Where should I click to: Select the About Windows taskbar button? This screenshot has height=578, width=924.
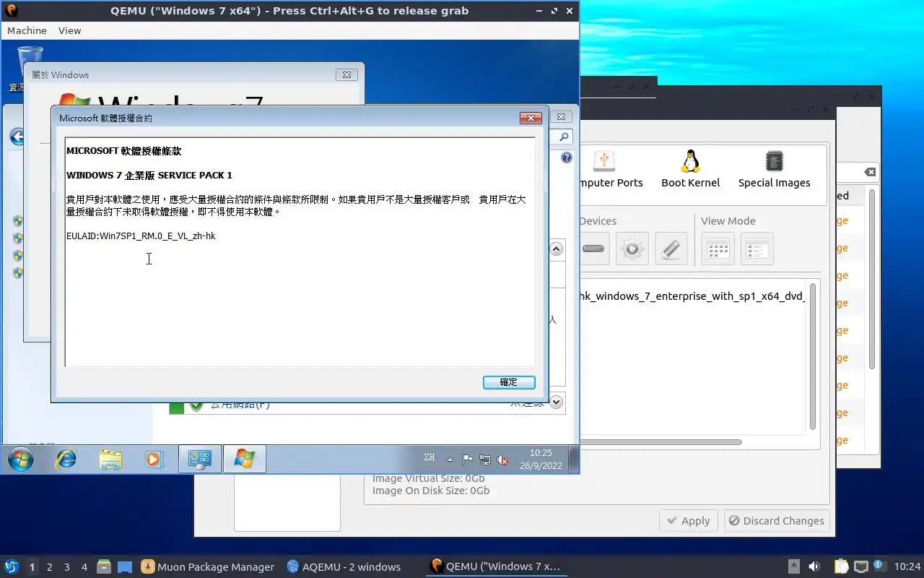tap(244, 459)
